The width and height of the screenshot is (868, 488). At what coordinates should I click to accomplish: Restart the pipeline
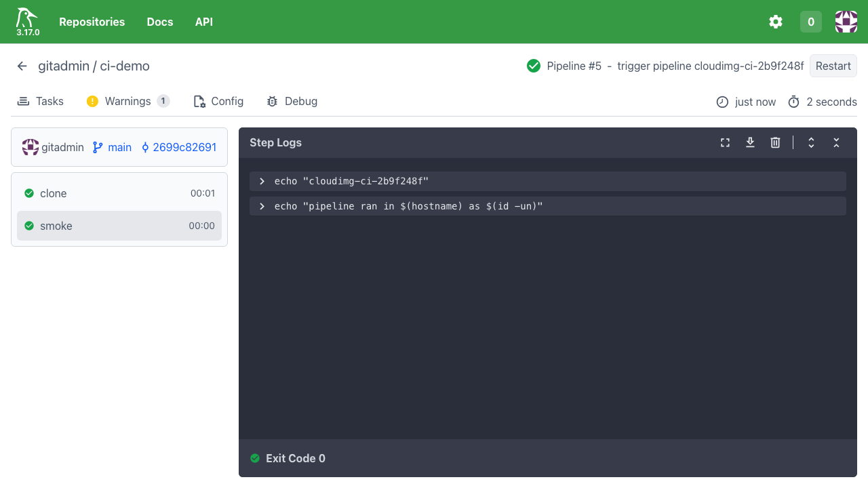pos(833,66)
